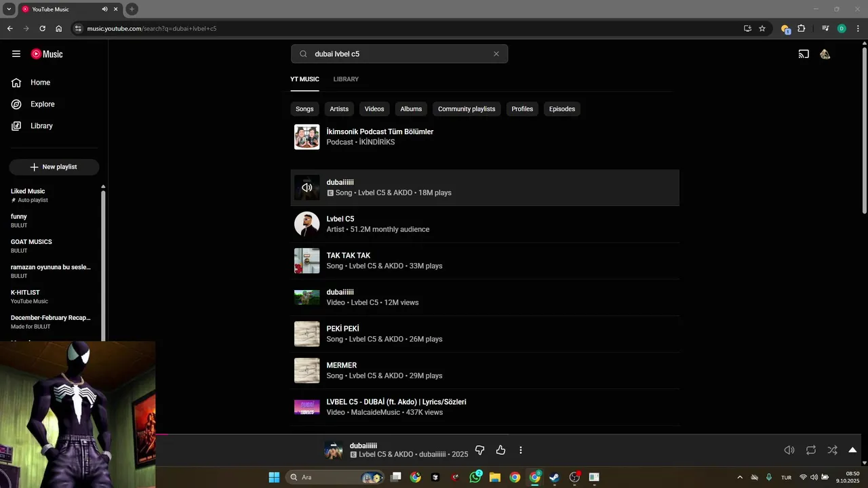Expand the player page arrow
The width and height of the screenshot is (868, 488).
852,450
